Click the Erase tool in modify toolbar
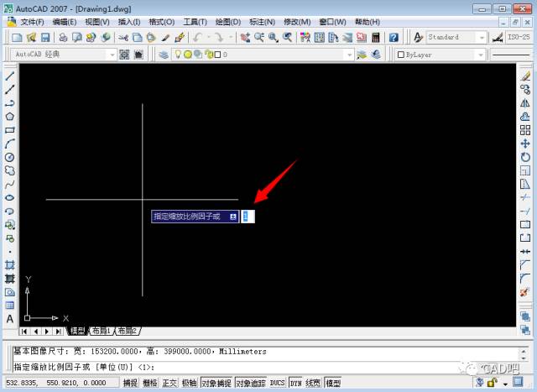537x392 pixels. [x=526, y=76]
